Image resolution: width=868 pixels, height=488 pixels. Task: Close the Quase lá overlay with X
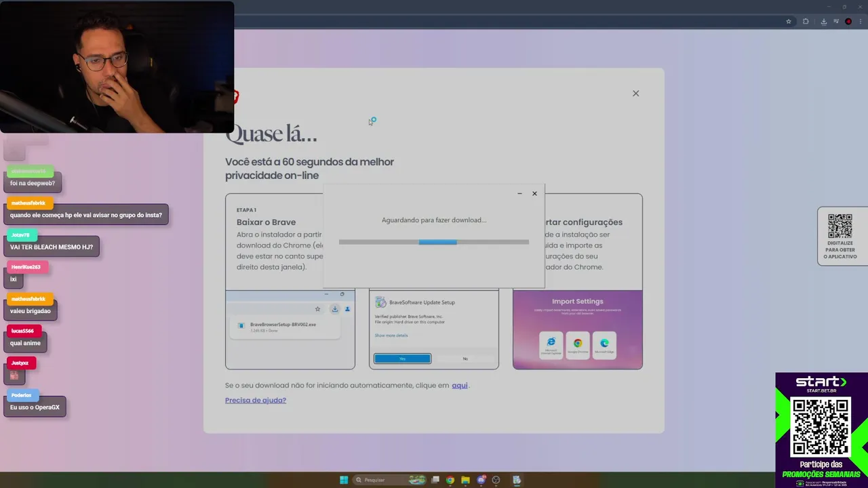pos(635,94)
